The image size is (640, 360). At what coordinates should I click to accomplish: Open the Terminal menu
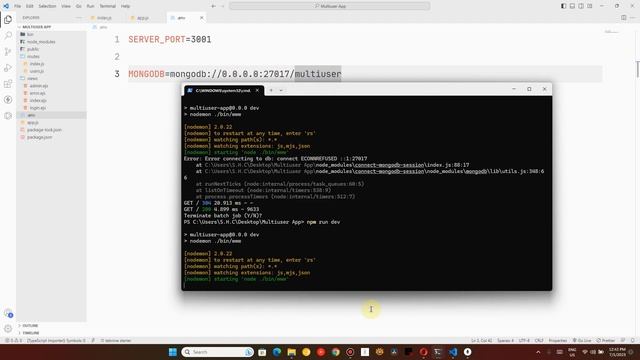[x=108, y=6]
